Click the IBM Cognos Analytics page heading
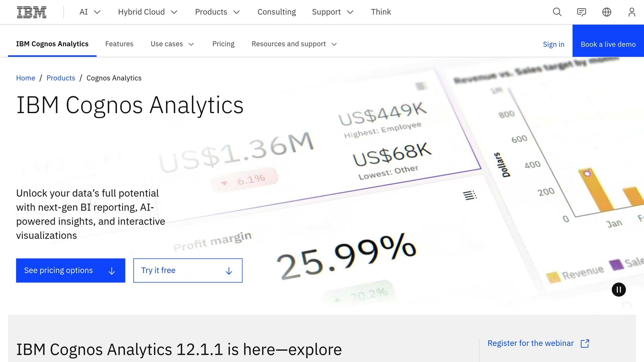 (x=130, y=105)
